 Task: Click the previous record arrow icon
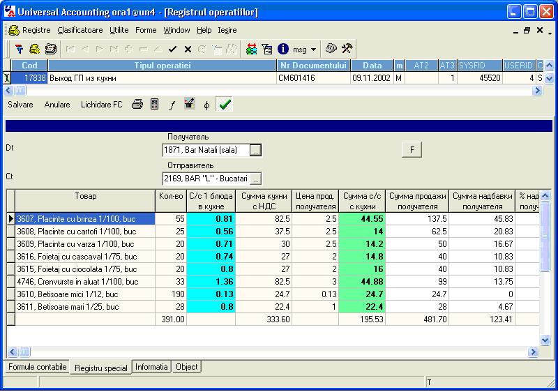click(85, 49)
